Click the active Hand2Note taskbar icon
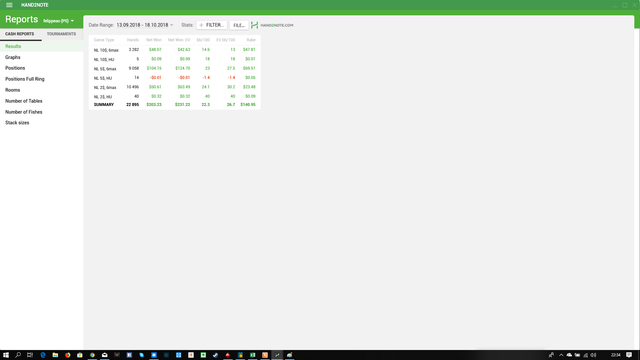 pos(277,355)
